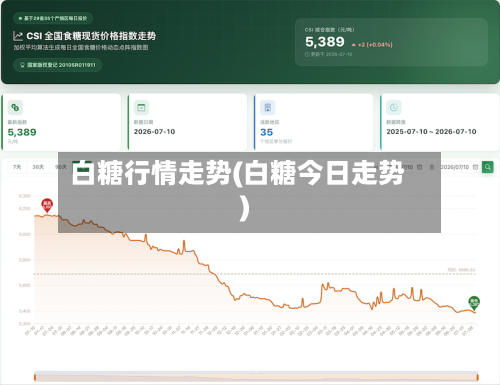
Task: Click the 国家版权登记 2010SR011911 badge
Action: (57, 65)
